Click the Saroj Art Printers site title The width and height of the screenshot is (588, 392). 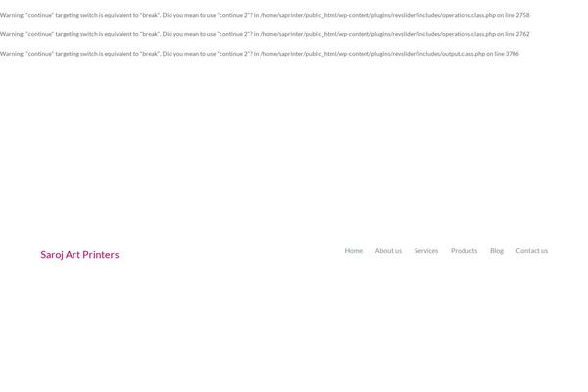(x=79, y=255)
